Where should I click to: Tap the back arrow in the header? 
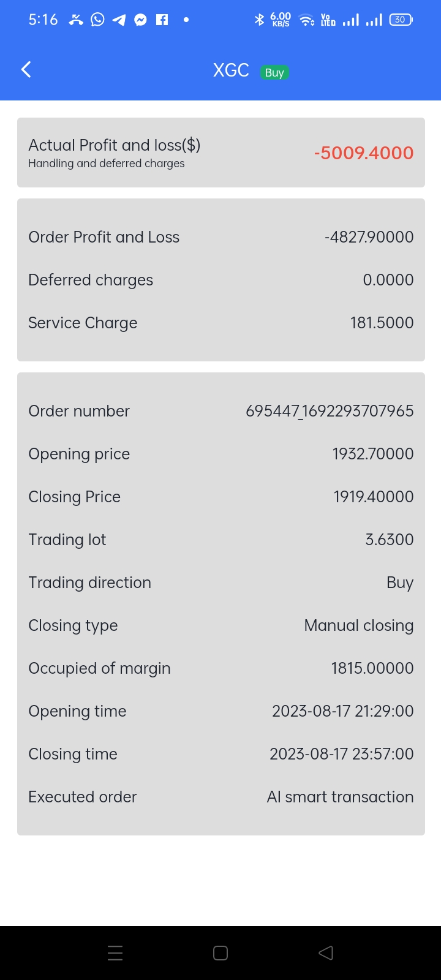tap(26, 69)
